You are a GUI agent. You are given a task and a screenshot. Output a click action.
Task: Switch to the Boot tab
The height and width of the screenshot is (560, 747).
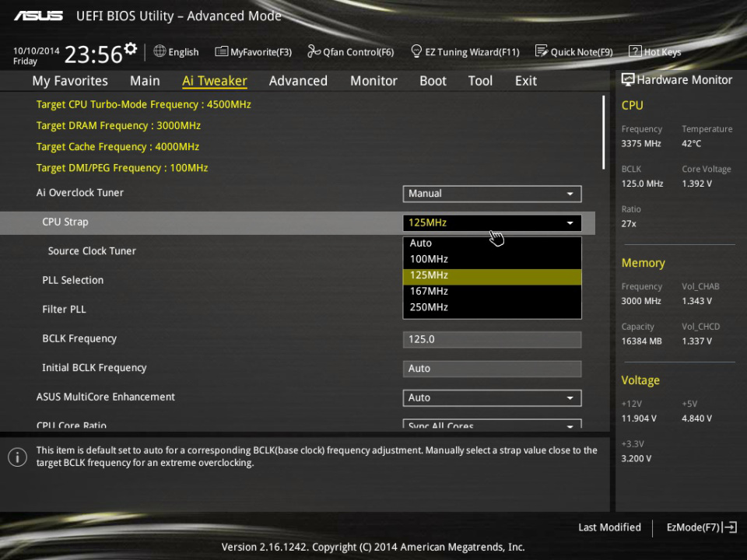(x=433, y=81)
